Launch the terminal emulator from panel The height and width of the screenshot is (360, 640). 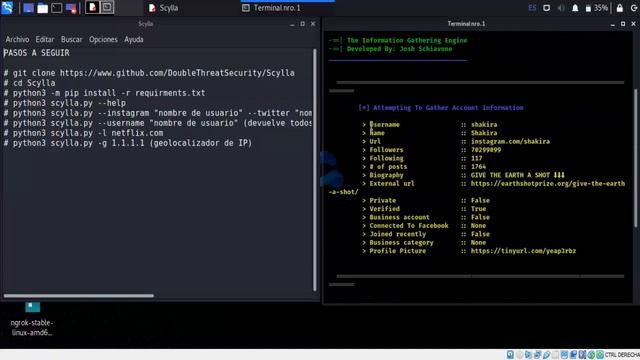click(57, 8)
